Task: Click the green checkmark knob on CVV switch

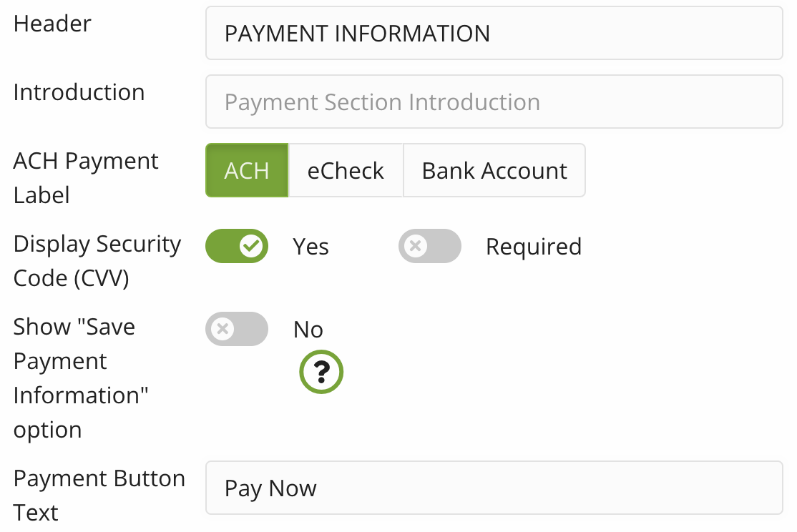Action: pyautogui.click(x=251, y=246)
